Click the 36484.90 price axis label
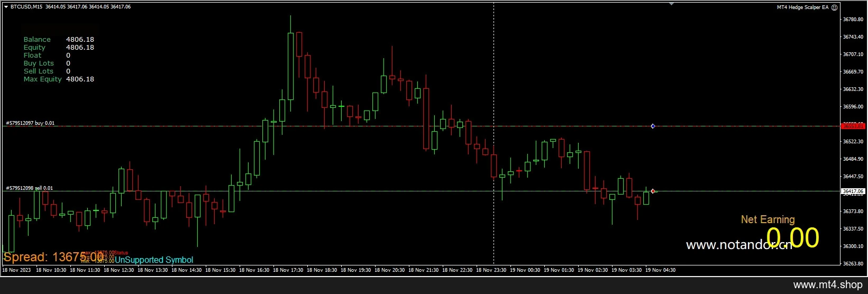Viewport: 868px width, 294px height. click(x=853, y=159)
